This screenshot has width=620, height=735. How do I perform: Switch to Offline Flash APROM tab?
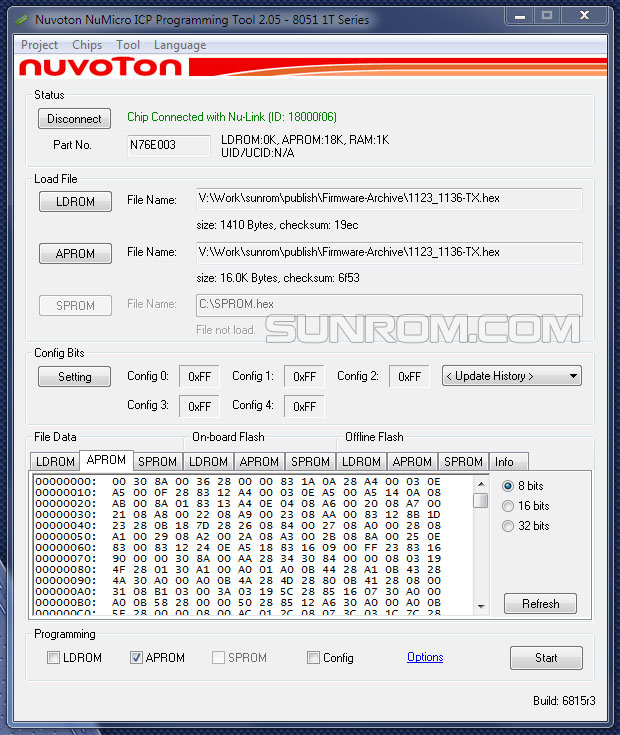(x=412, y=462)
